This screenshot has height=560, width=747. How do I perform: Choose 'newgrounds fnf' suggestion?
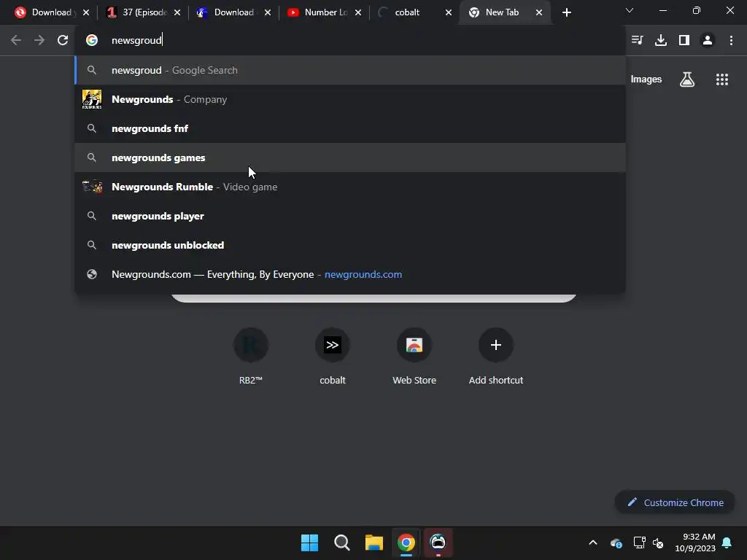pos(350,128)
